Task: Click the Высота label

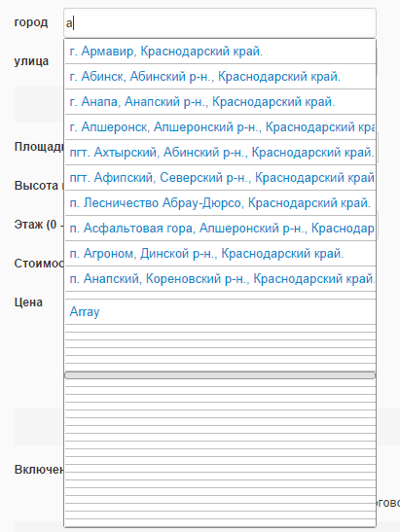Action: (x=39, y=186)
